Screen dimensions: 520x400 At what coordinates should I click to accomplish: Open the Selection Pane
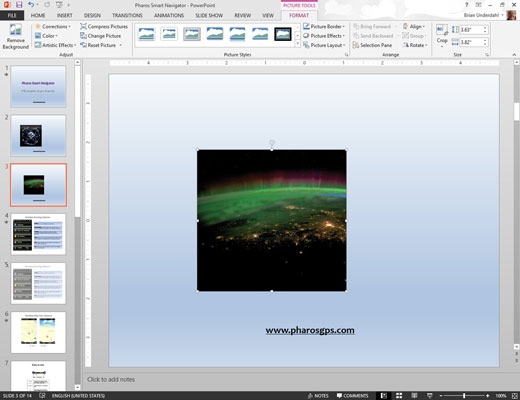(372, 45)
